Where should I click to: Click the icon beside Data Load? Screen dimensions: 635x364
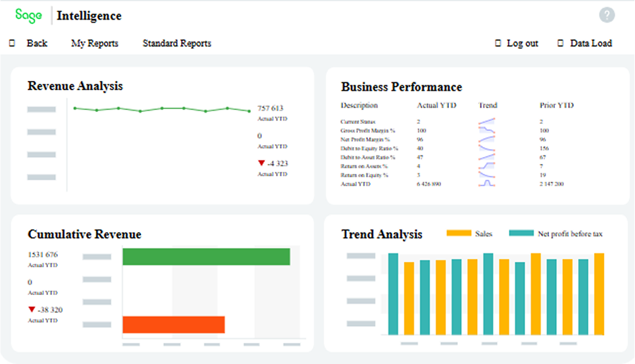point(561,43)
